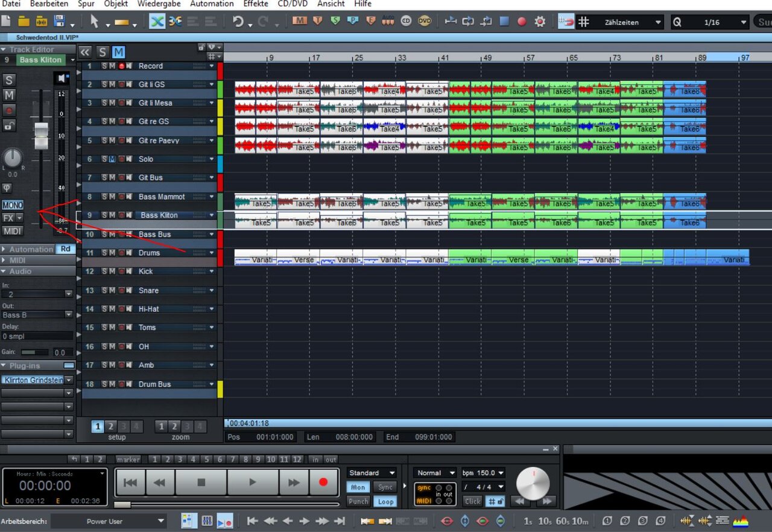Open the Wiedergabe menu
Viewport: 772px width, 532px height.
pyautogui.click(x=159, y=4)
